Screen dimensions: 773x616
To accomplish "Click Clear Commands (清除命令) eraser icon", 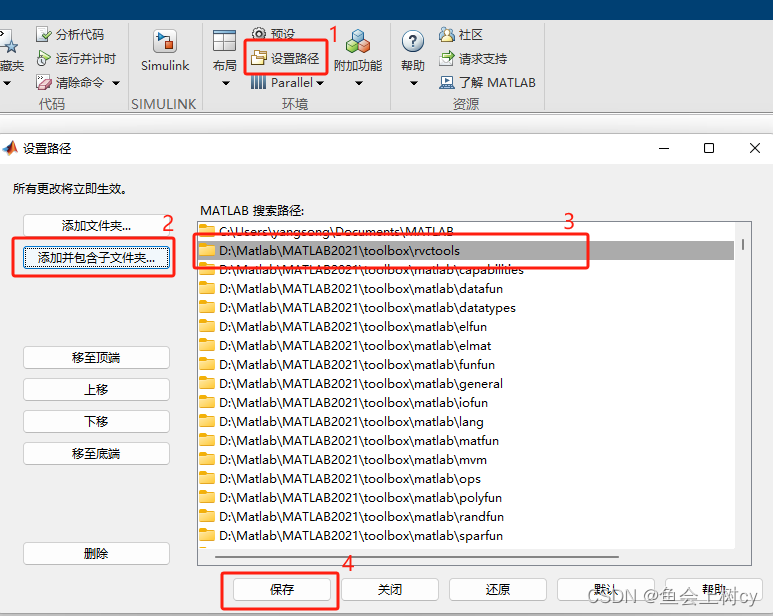I will click(43, 82).
